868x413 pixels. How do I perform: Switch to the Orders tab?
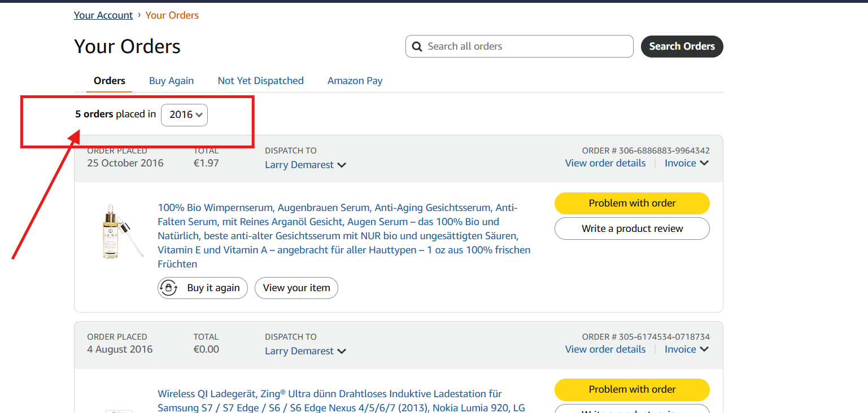(109, 81)
